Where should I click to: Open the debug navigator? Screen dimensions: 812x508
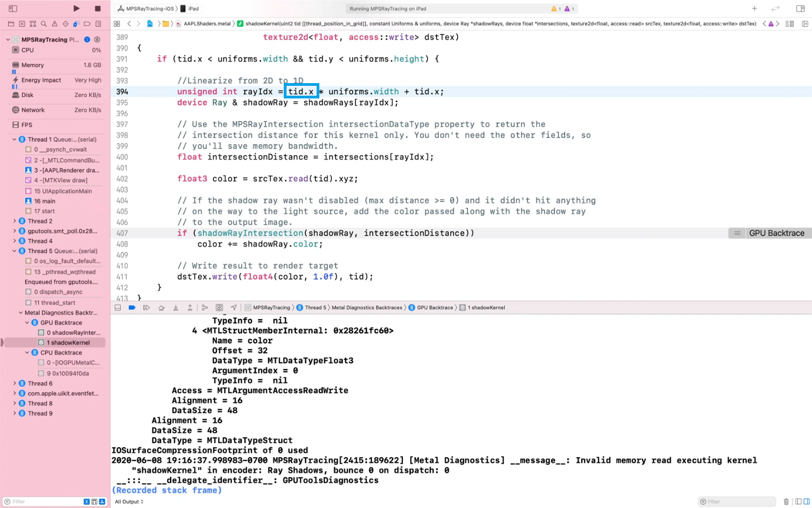pyautogui.click(x=77, y=24)
